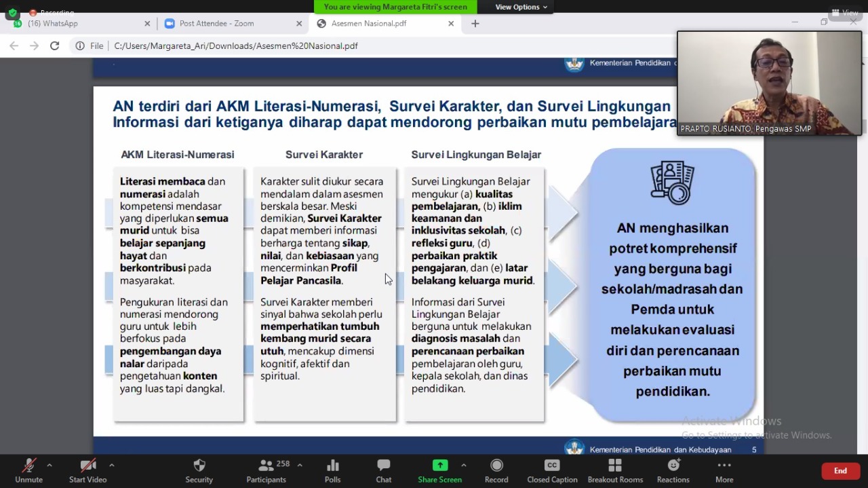Click Prapto Rusianto's video thumbnail
Screen dimensions: 868x488
coord(770,83)
